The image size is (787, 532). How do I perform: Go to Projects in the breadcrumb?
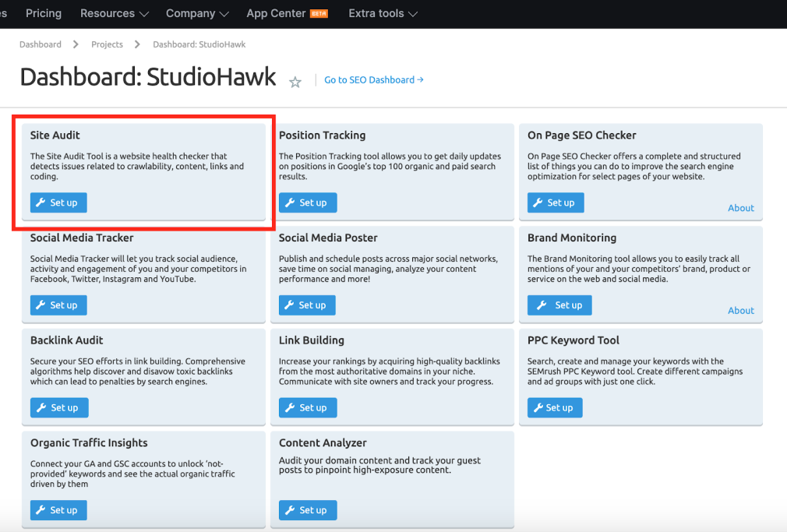(107, 44)
